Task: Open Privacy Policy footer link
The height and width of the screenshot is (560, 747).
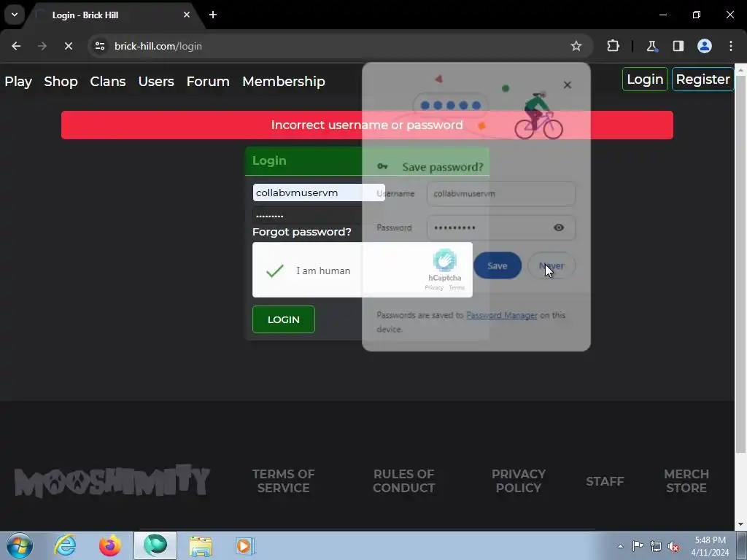Action: pos(519,481)
